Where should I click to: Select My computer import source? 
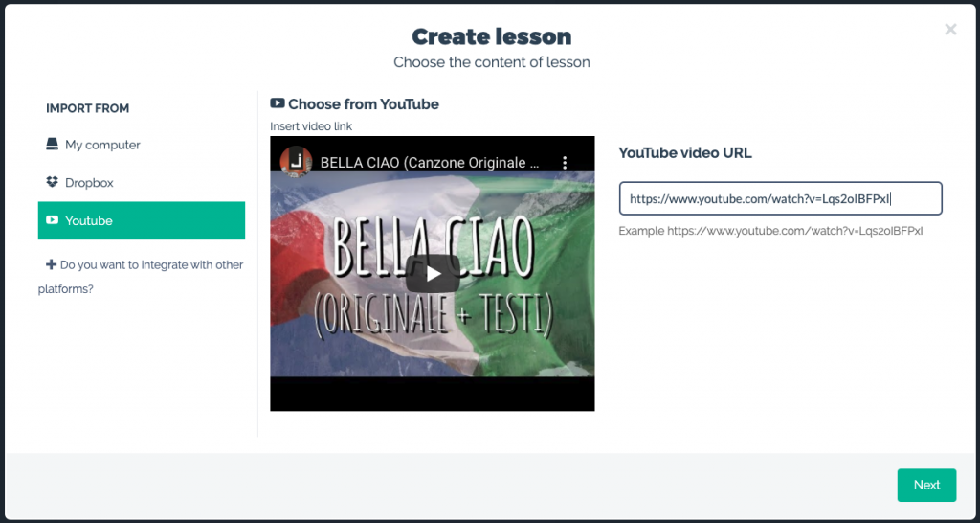[142, 145]
